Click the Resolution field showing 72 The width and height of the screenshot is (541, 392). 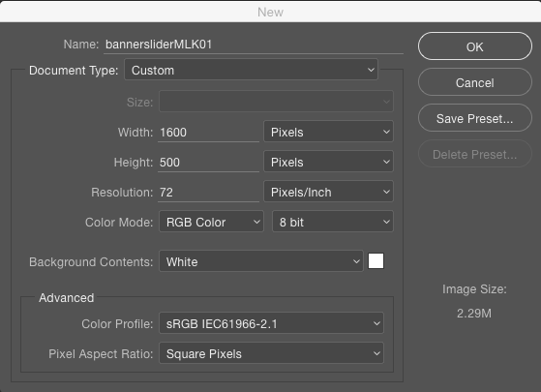[x=208, y=193]
